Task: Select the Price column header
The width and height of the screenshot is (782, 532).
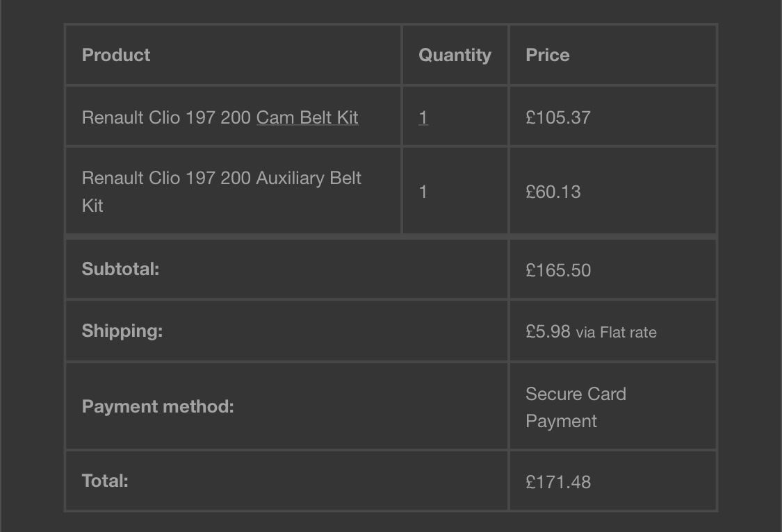Action: [548, 55]
